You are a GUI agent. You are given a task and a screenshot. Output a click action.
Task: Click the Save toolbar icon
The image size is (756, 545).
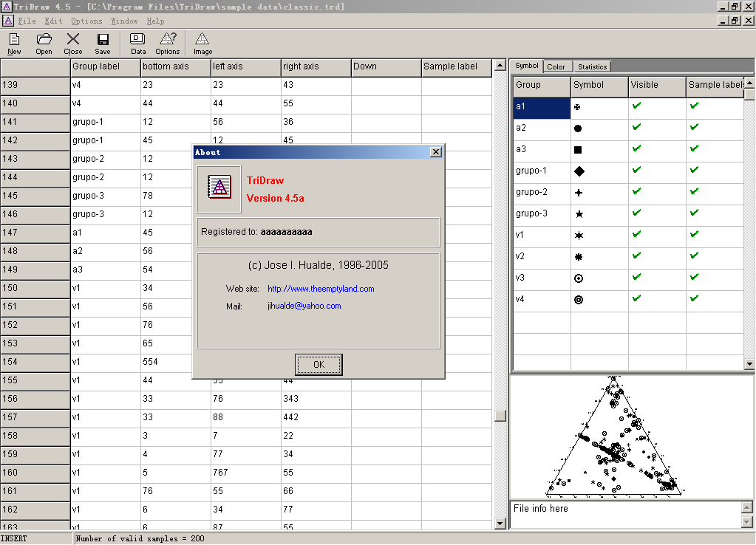point(102,44)
